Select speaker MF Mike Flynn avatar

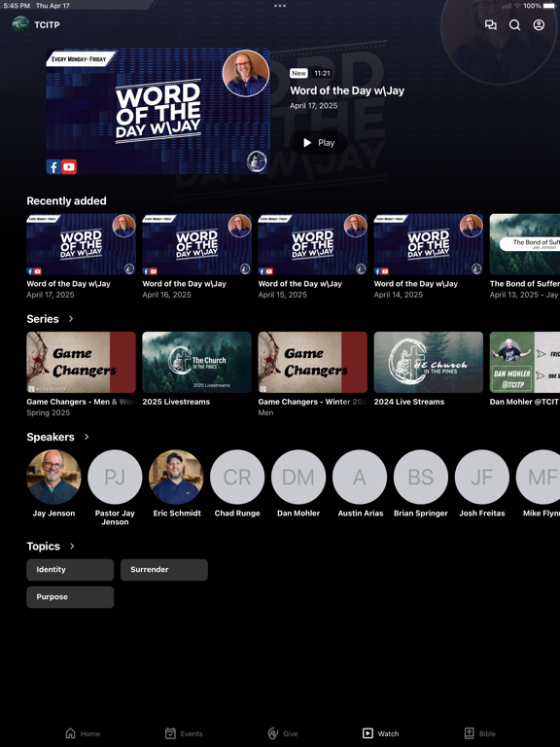(538, 477)
